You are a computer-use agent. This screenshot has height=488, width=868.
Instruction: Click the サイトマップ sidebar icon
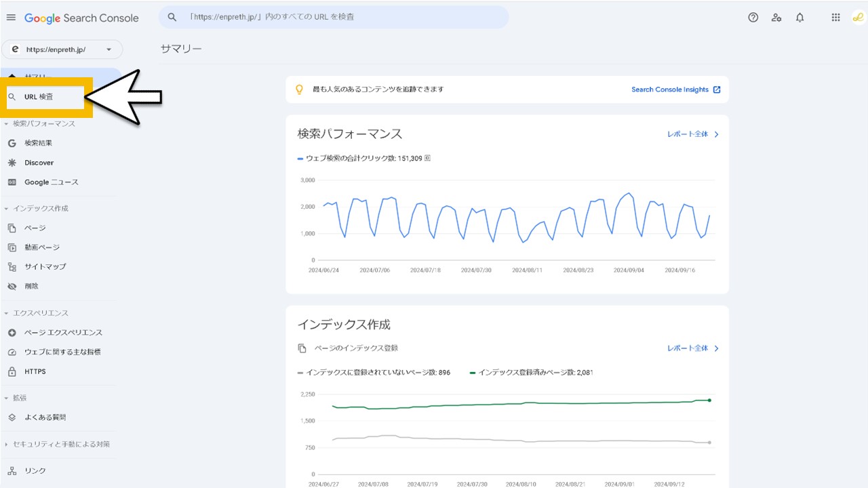click(x=12, y=266)
